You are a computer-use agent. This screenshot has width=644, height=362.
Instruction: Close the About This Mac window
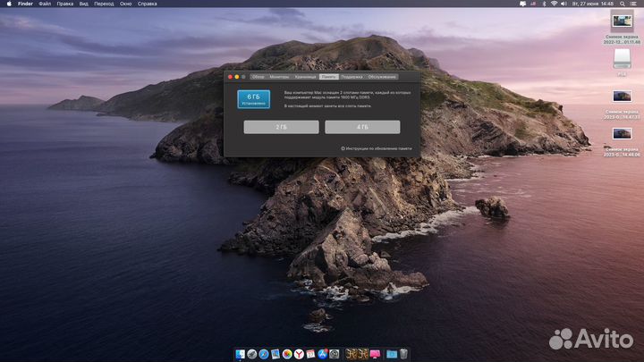click(230, 77)
